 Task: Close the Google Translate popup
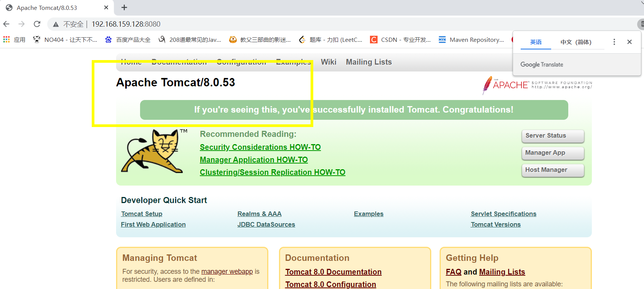(x=630, y=42)
